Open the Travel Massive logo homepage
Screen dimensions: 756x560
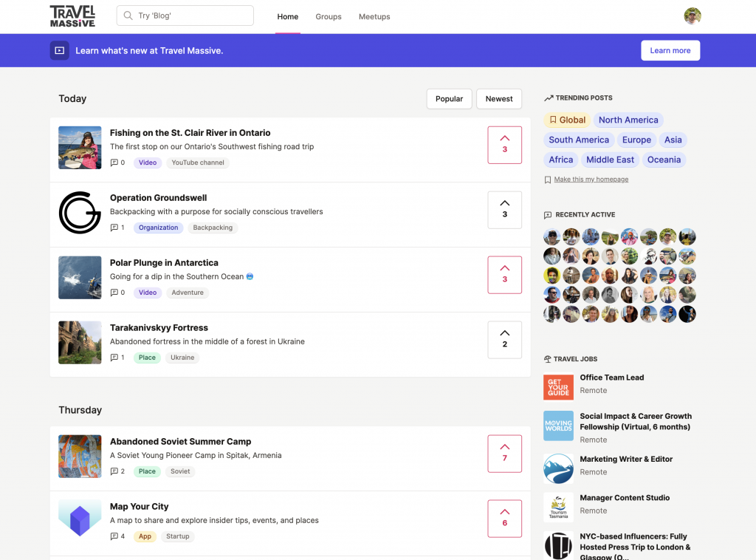coord(72,16)
